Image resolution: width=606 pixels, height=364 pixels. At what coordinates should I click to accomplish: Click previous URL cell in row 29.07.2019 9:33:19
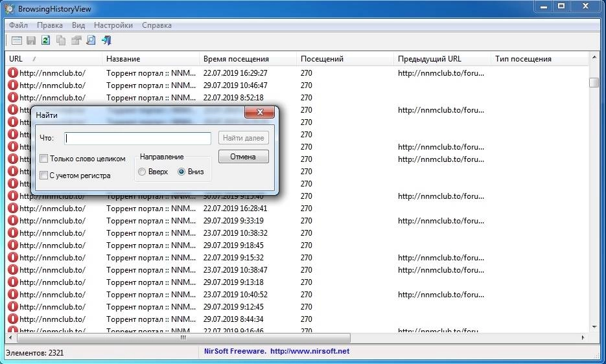tap(441, 221)
